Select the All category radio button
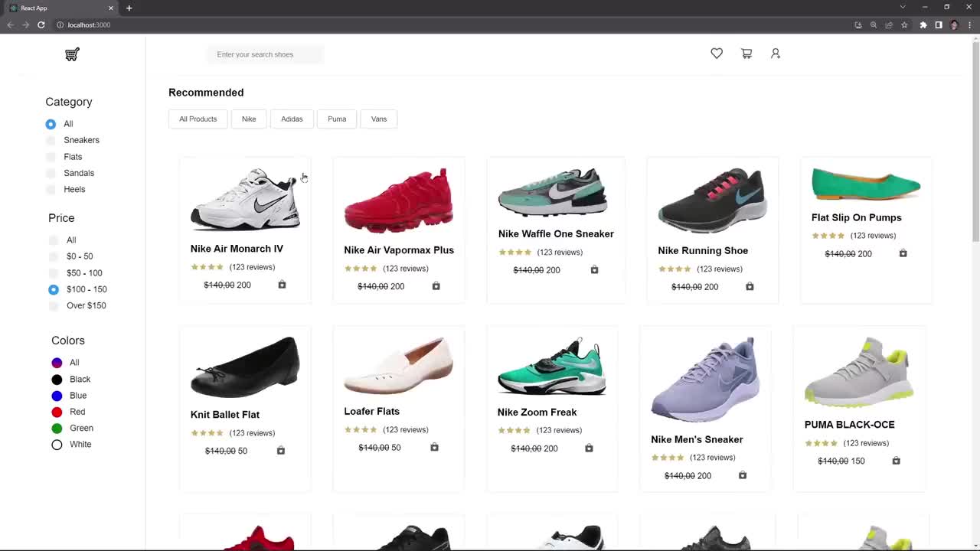The width and height of the screenshot is (980, 551). point(51,124)
